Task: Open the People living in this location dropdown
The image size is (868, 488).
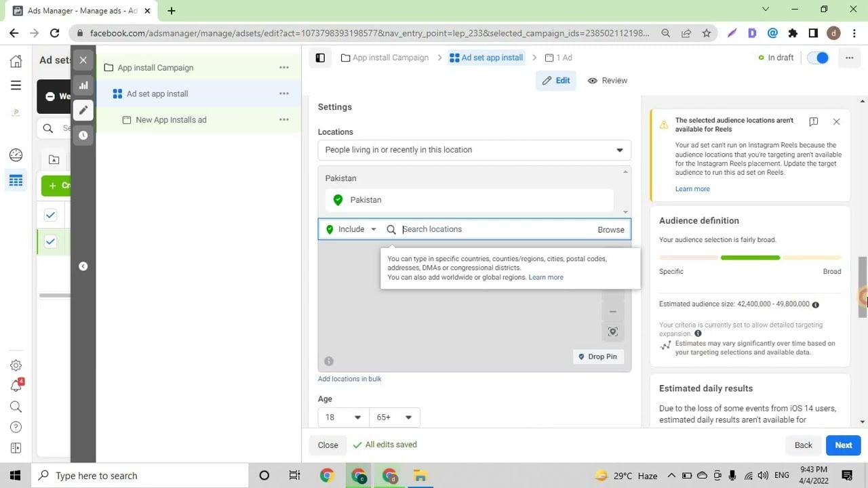Action: (474, 150)
